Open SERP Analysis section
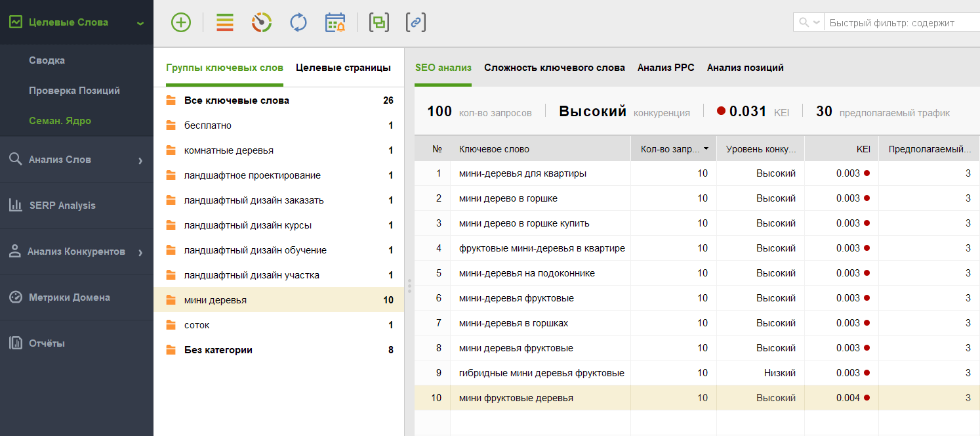 coord(77,206)
